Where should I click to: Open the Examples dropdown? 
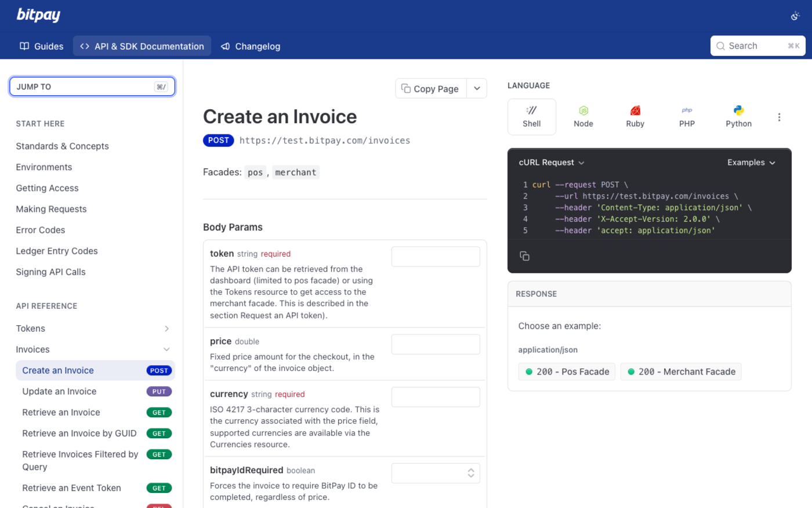tap(751, 163)
